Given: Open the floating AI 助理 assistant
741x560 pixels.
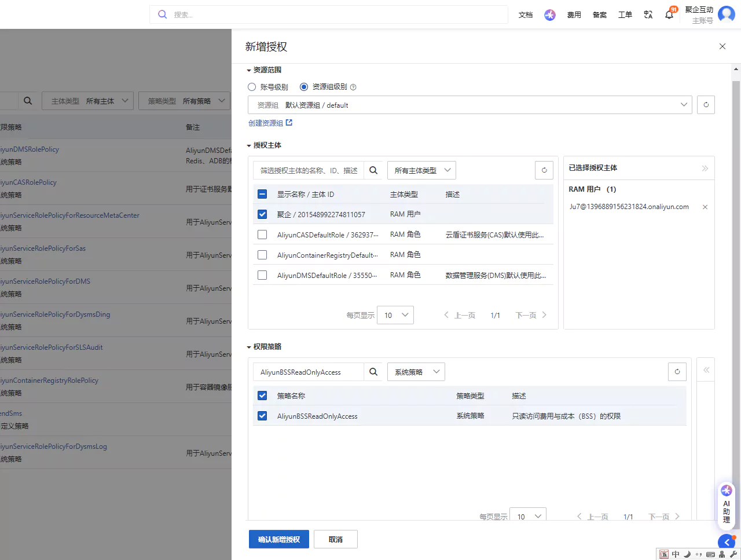Looking at the screenshot, I should click(x=727, y=506).
